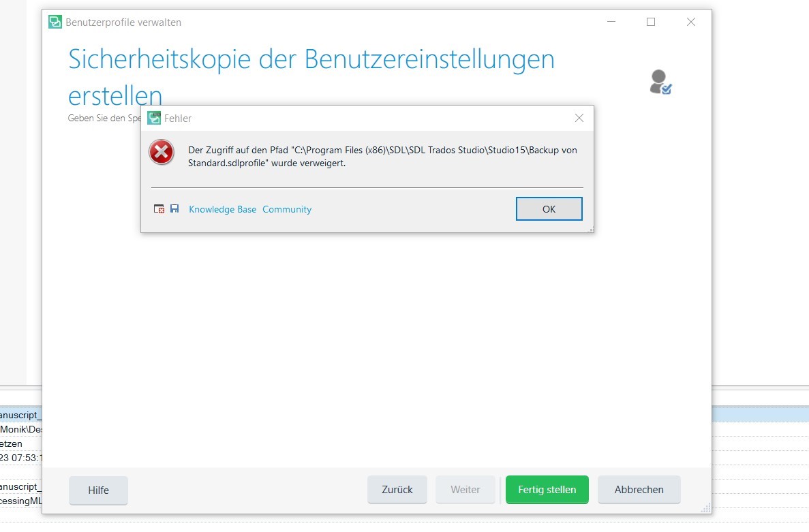Click the Trados icon in Fehler title bar
The image size is (809, 532).
pos(154,118)
